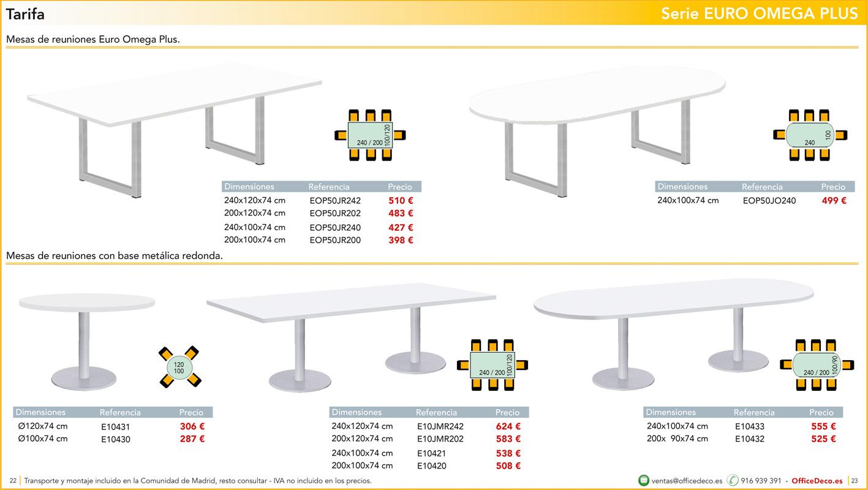Select reference EOP50JR200

click(335, 241)
